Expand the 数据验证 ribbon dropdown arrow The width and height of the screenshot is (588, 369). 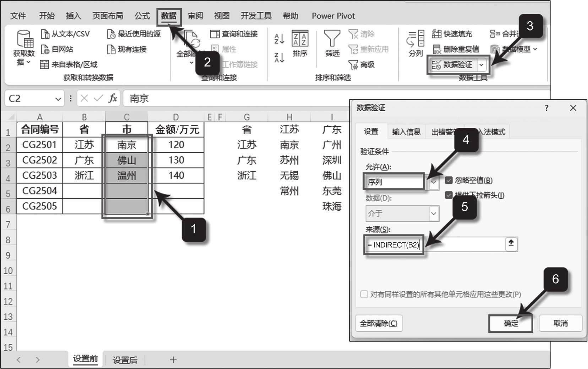point(481,65)
